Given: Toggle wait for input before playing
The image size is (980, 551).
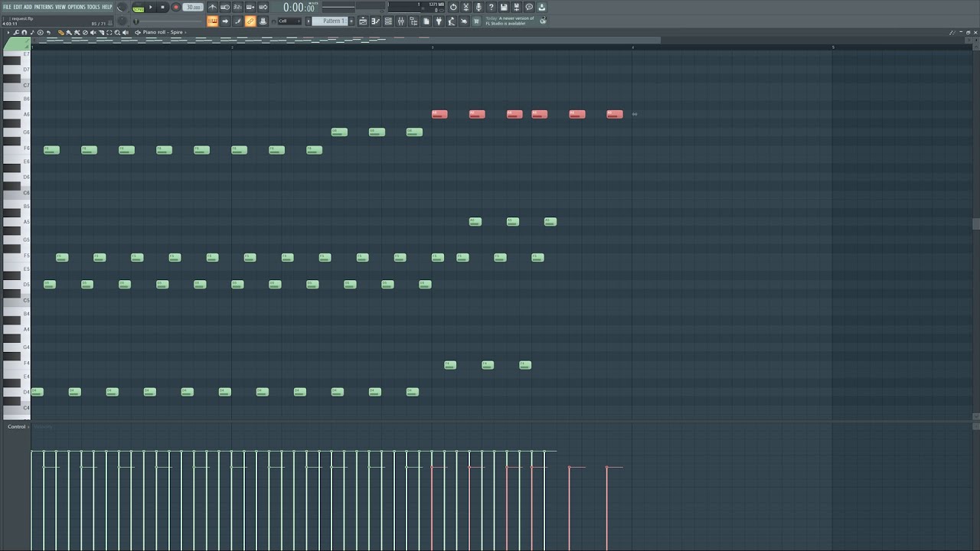Looking at the screenshot, I should (x=225, y=7).
